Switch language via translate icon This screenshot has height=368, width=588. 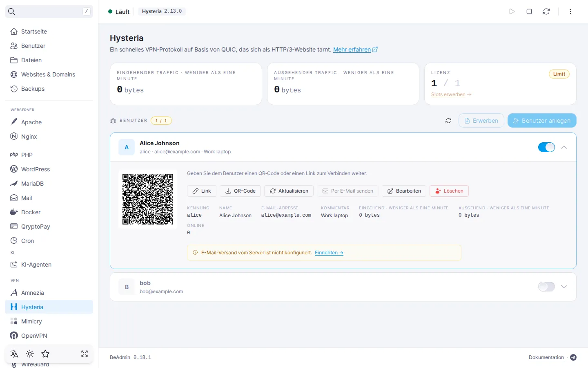14,354
